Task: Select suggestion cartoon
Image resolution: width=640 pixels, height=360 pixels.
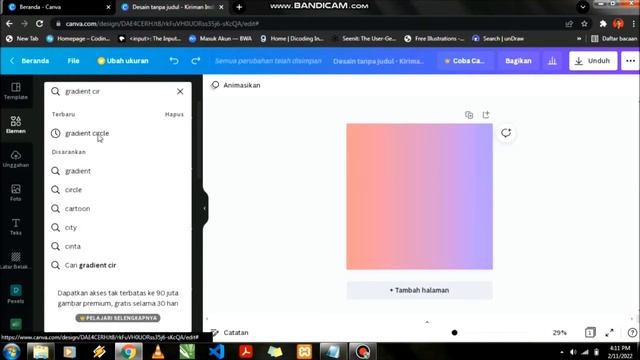Action: click(118, 209)
